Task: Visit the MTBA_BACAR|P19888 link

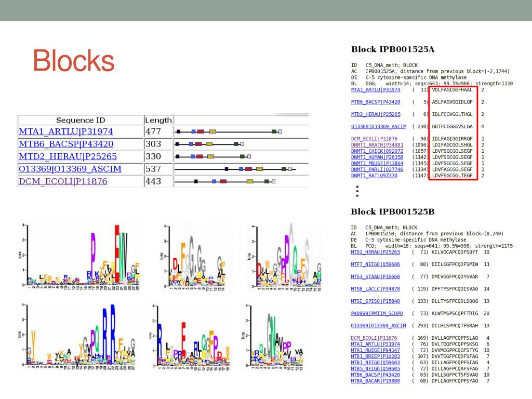Action: (375, 381)
